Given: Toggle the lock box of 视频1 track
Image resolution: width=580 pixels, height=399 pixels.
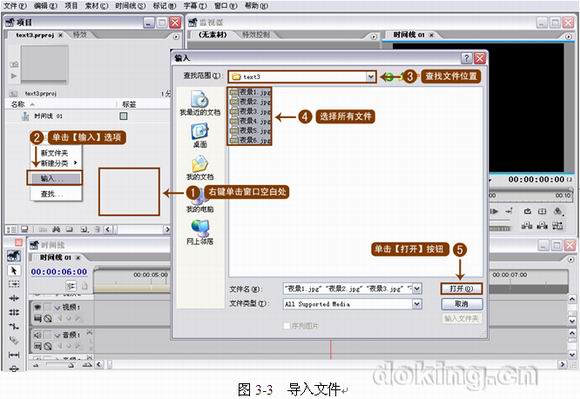Looking at the screenshot, I should click(x=47, y=307).
